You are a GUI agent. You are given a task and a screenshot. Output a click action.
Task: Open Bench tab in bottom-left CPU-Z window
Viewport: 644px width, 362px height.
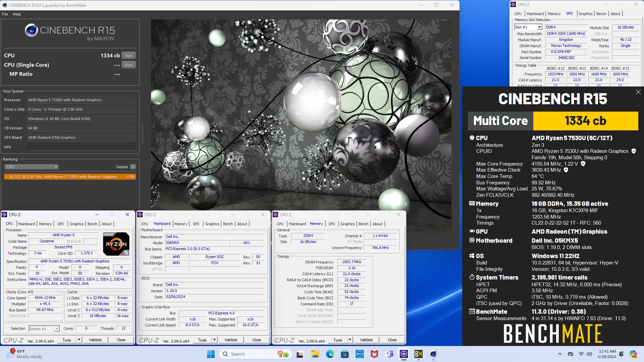click(93, 224)
